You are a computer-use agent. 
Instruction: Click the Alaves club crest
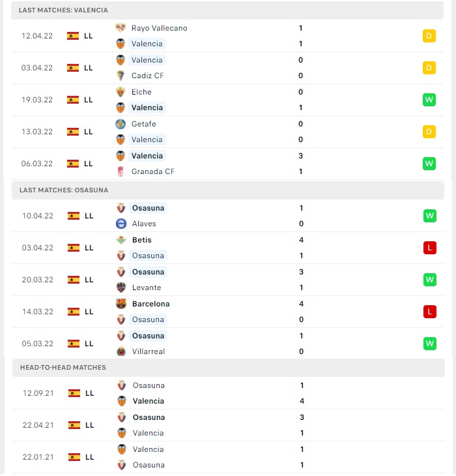click(x=121, y=224)
